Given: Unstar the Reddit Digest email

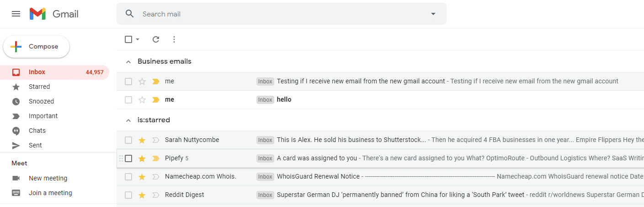Looking at the screenshot, I should (x=142, y=195).
